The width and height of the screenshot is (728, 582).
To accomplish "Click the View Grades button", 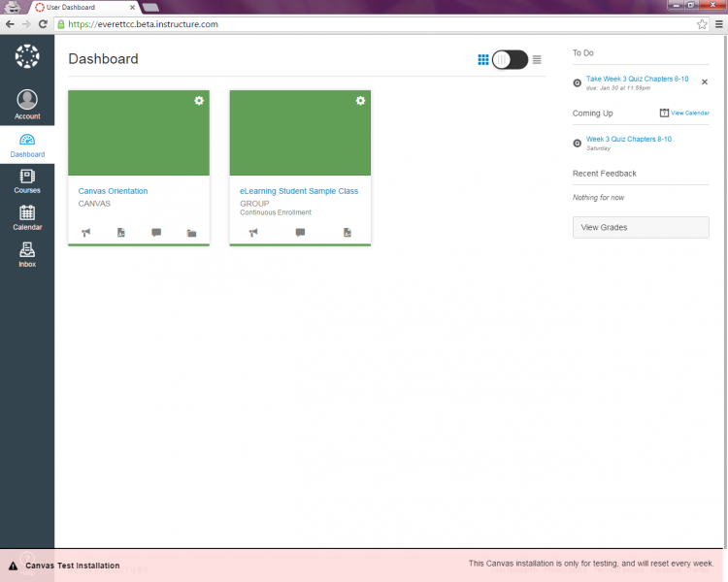I will pos(641,227).
